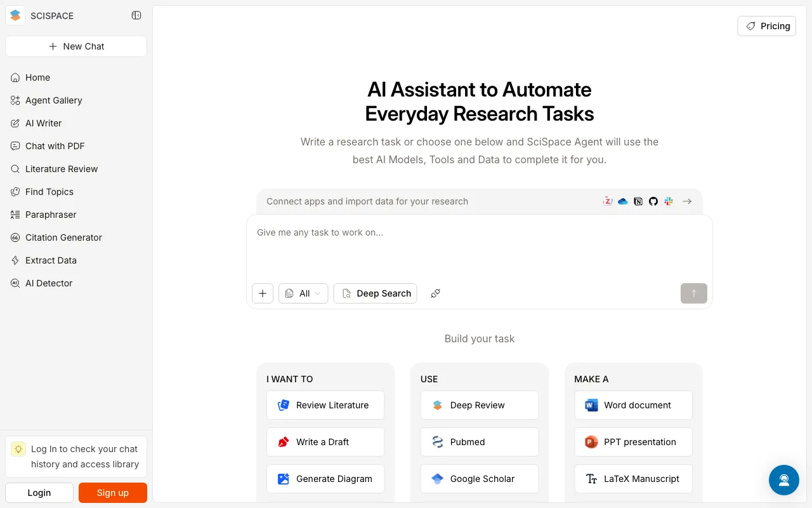Image resolution: width=812 pixels, height=508 pixels.
Task: Click the Slack app icon
Action: coord(669,201)
